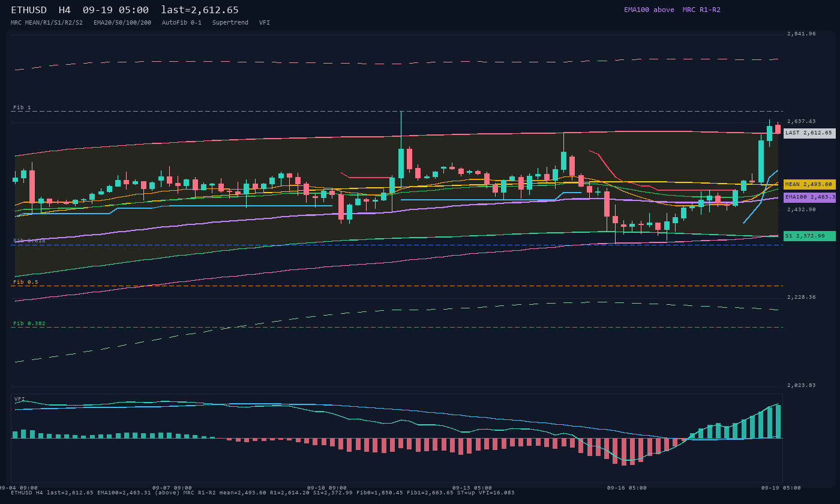The width and height of the screenshot is (840, 504).
Task: Click the EMA100 above status text
Action: click(x=649, y=10)
